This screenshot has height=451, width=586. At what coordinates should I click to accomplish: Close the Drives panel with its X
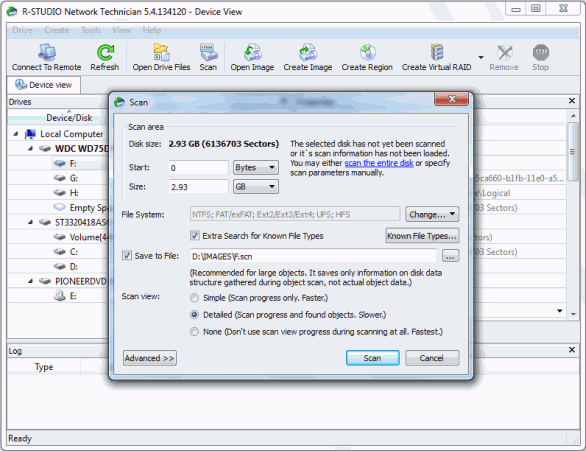[x=571, y=101]
